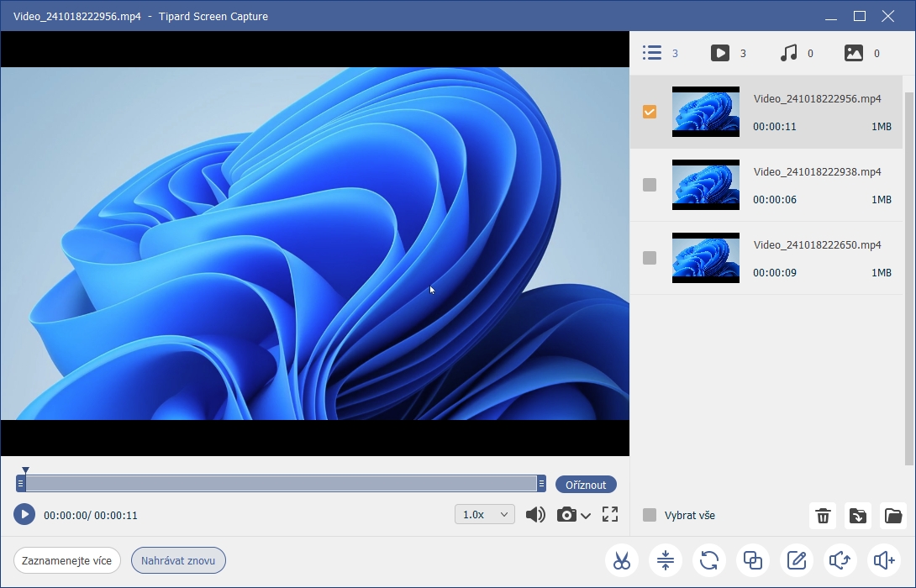Play the video preview

point(24,514)
